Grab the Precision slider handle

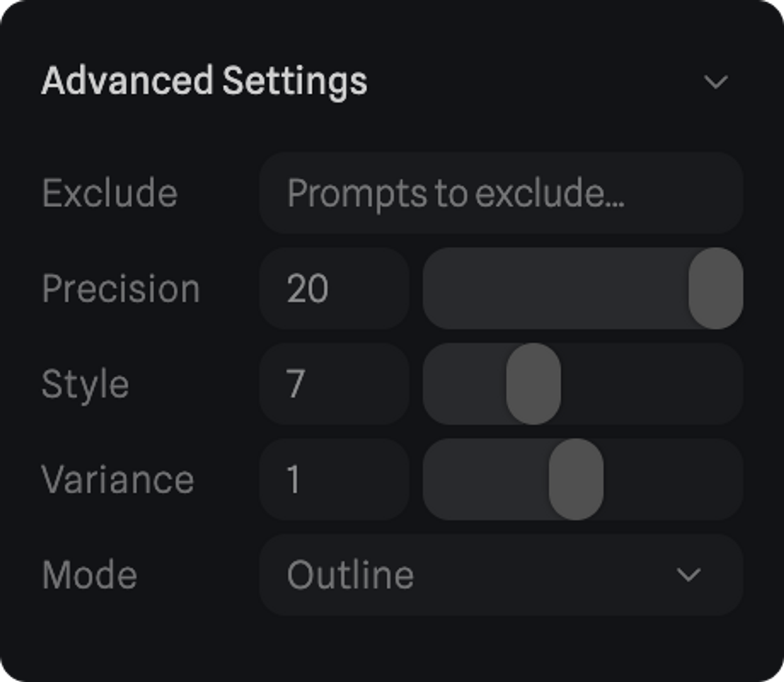pyautogui.click(x=715, y=288)
